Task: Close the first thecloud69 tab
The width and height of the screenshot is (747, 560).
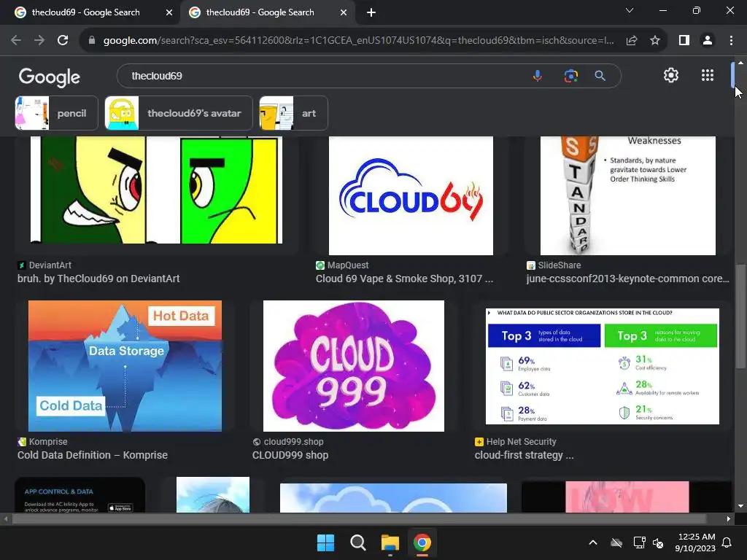Action: point(169,12)
